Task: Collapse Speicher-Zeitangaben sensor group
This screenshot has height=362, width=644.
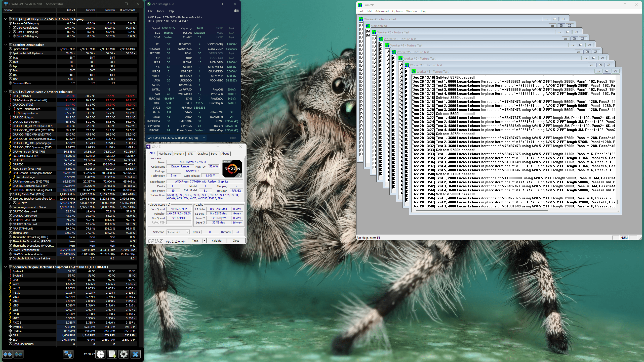Action: [6, 44]
